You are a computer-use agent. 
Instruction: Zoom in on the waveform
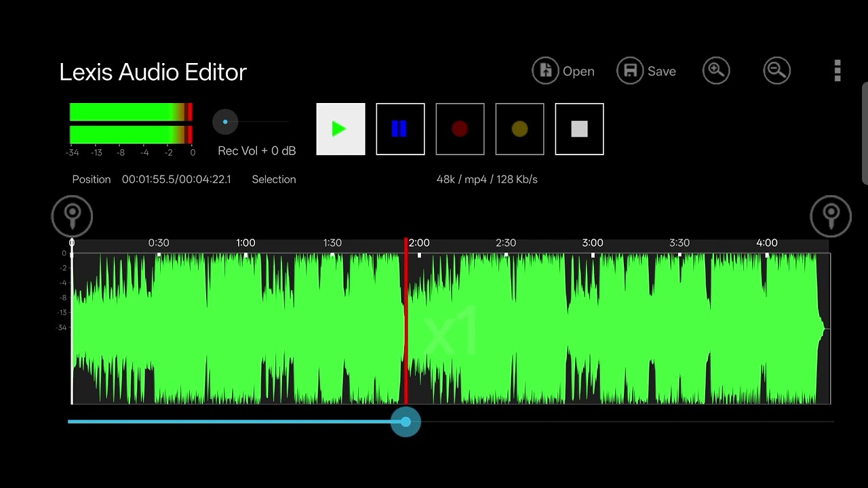(716, 70)
